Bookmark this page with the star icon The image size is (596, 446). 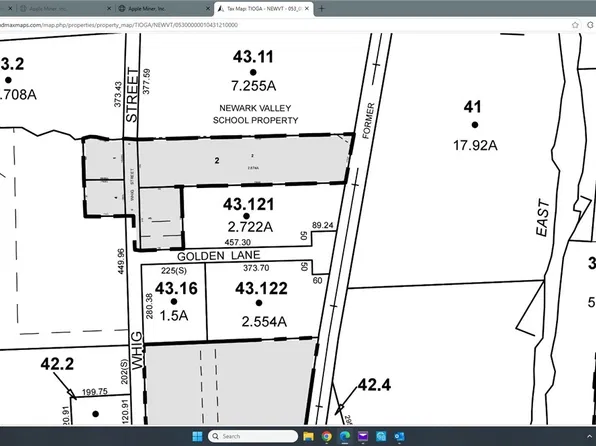pos(575,25)
